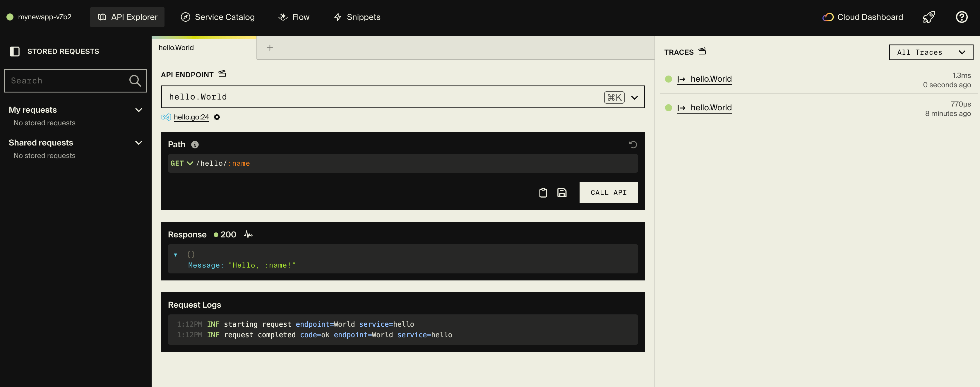Click the green app status dot
This screenshot has width=980, height=387.
[10, 17]
